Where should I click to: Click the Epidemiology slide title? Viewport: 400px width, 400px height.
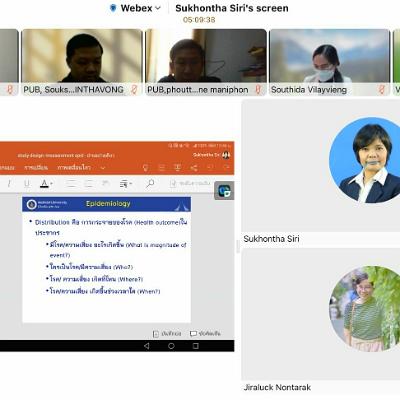click(108, 204)
